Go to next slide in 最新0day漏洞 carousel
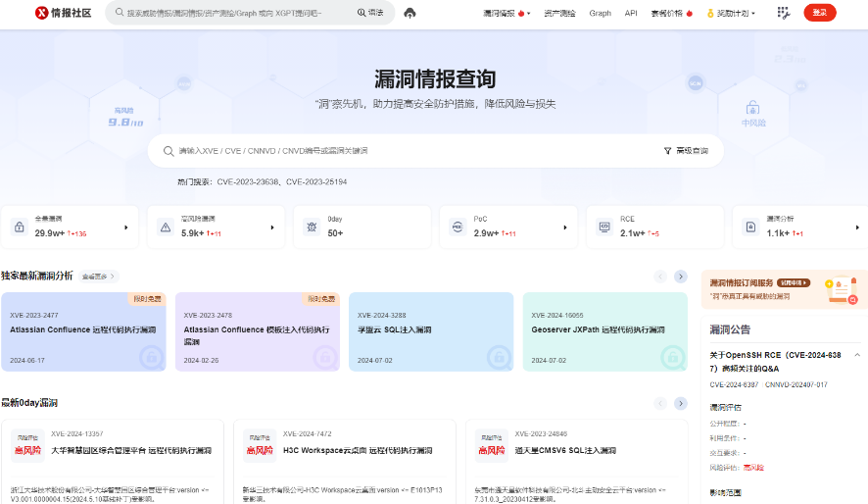 point(681,403)
